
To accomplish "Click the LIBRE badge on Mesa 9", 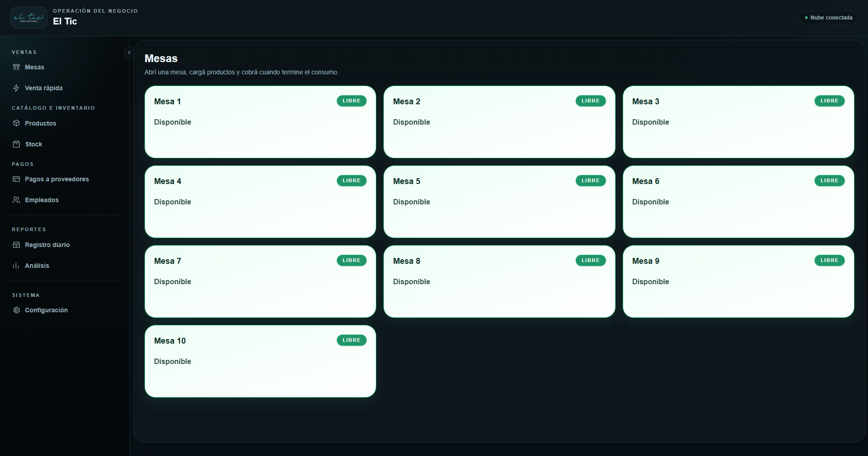I will (829, 260).
